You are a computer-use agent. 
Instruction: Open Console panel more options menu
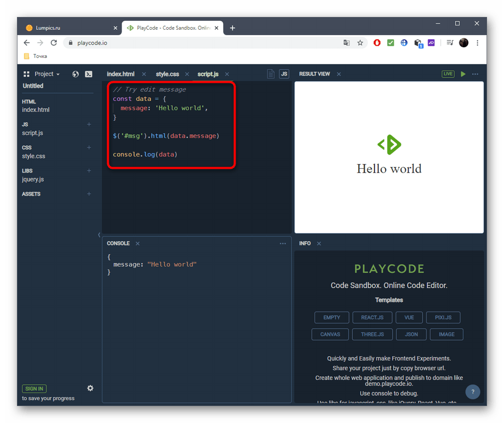(x=283, y=244)
